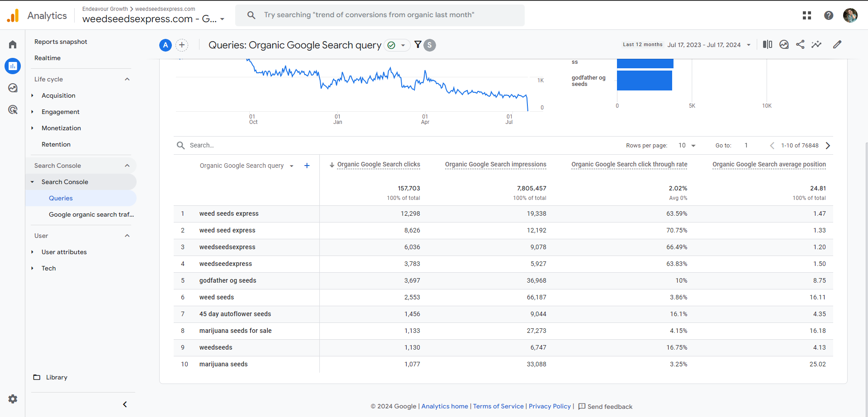Image resolution: width=868 pixels, height=417 pixels.
Task: Open the Help question mark icon
Action: click(829, 15)
